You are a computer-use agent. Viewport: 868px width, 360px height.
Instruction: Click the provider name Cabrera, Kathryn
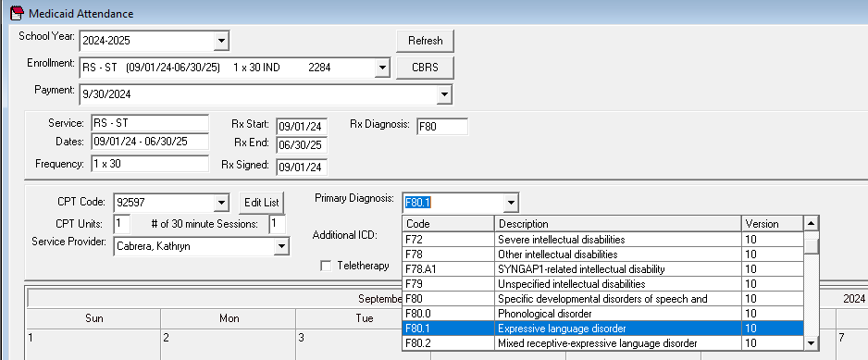point(154,246)
